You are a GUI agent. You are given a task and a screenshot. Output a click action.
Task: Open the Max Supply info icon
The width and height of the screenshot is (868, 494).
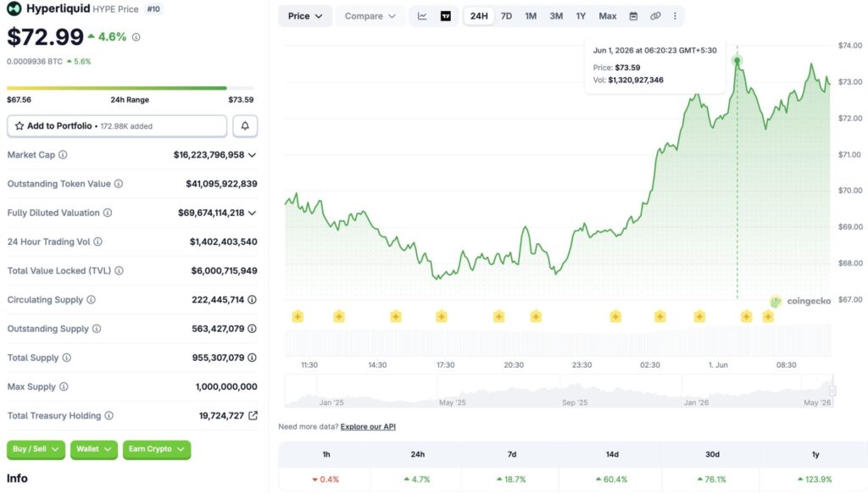click(x=64, y=386)
